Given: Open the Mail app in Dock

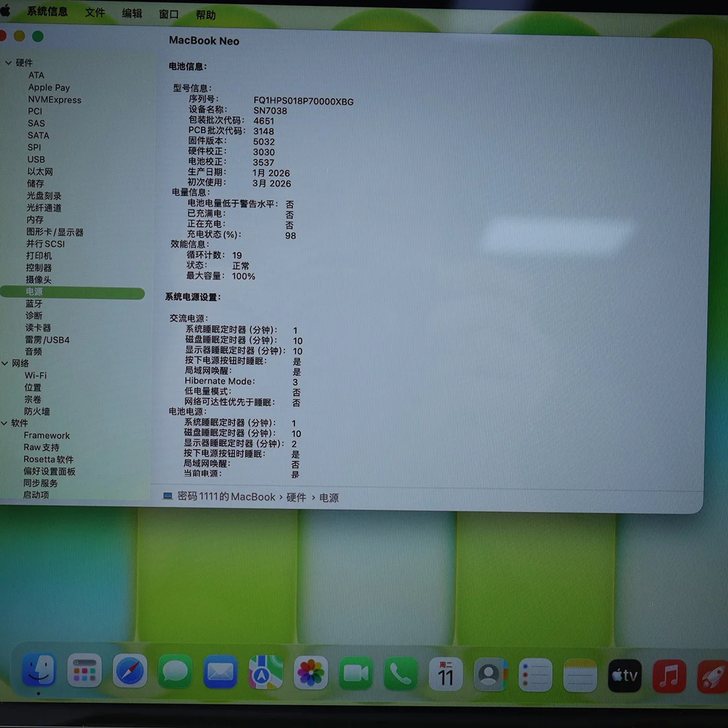Looking at the screenshot, I should coord(220,672).
